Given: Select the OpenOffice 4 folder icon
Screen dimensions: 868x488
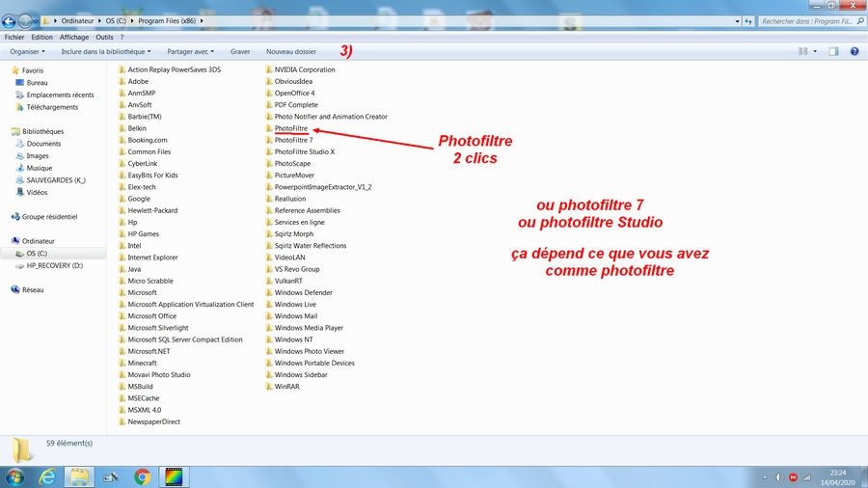Looking at the screenshot, I should click(x=269, y=93).
